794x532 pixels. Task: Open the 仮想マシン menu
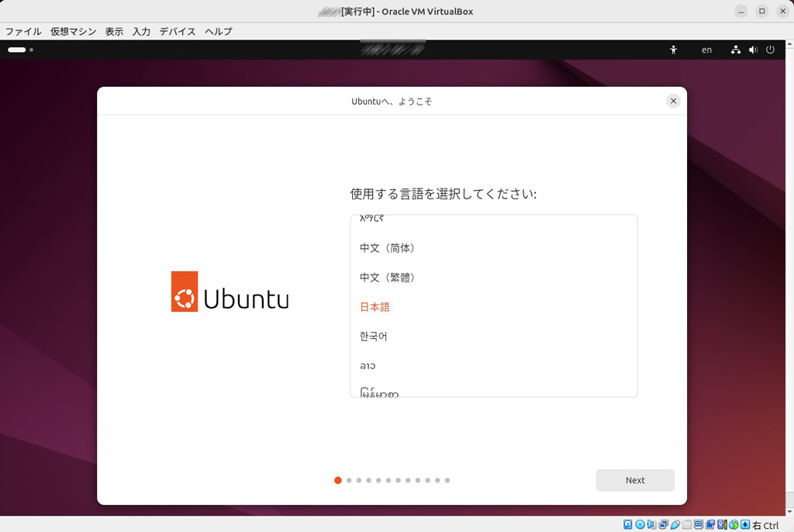[x=73, y=32]
